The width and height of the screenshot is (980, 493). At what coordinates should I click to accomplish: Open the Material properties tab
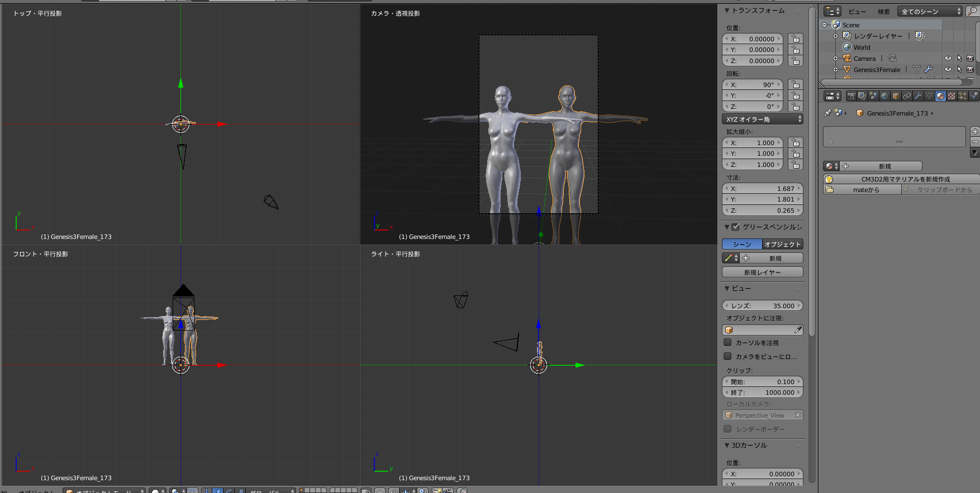click(x=940, y=96)
